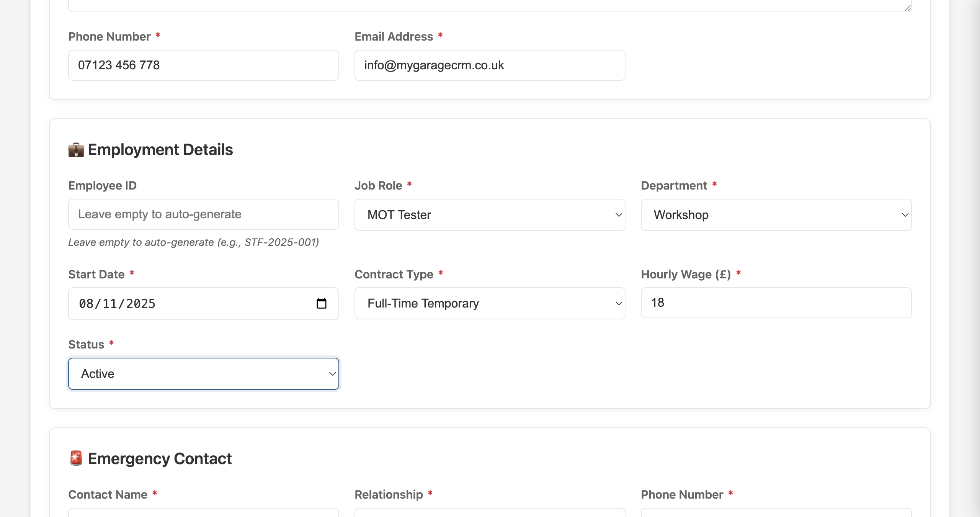
Task: Click the Phone Number input containing 07123 456 778
Action: (204, 65)
